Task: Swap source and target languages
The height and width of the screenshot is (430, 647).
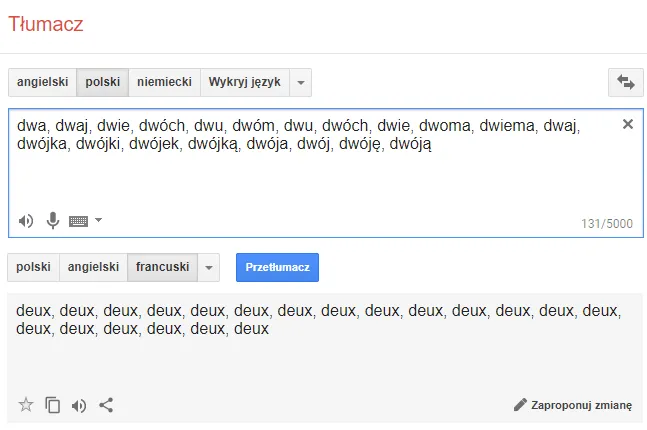Action: pyautogui.click(x=626, y=82)
